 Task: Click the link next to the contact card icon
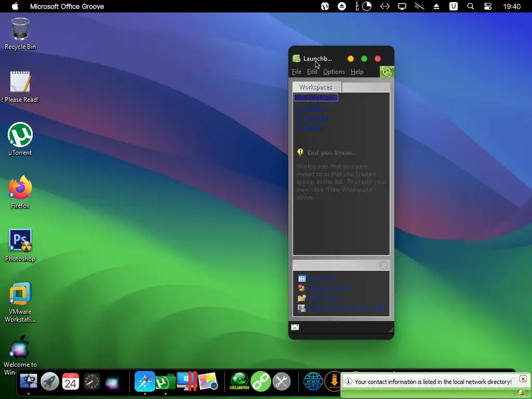347,308
